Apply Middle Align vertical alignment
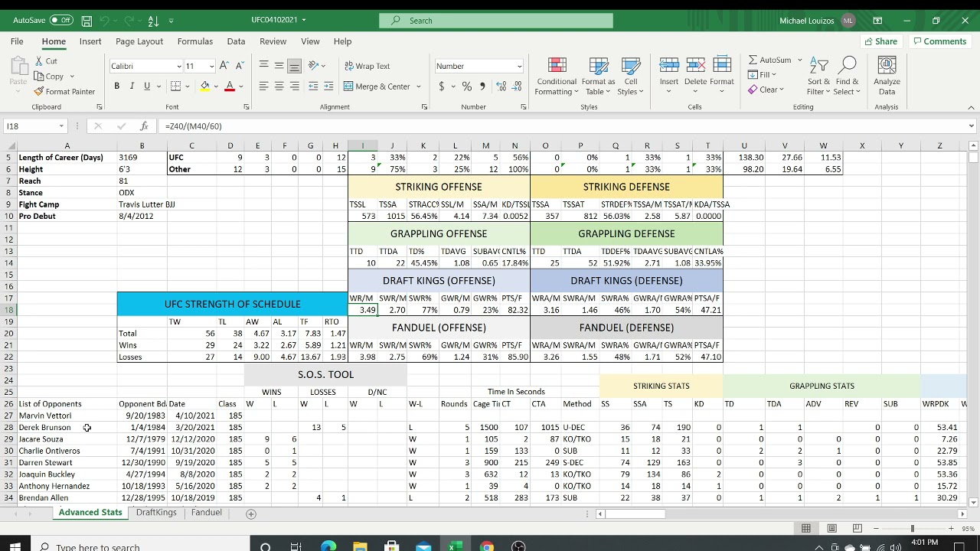980x551 pixels. [279, 66]
